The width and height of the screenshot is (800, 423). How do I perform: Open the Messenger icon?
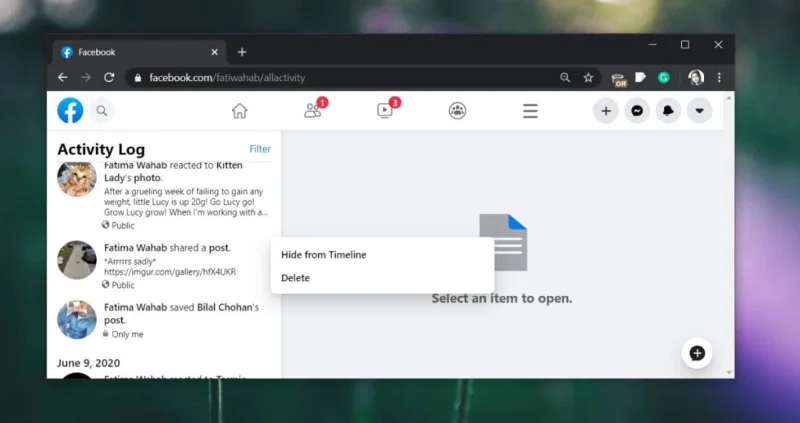(x=637, y=111)
